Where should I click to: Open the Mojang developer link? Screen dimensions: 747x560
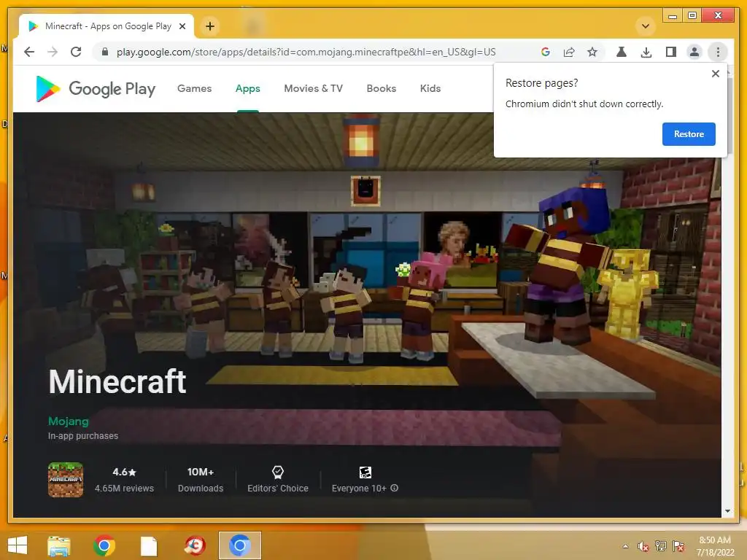point(69,421)
